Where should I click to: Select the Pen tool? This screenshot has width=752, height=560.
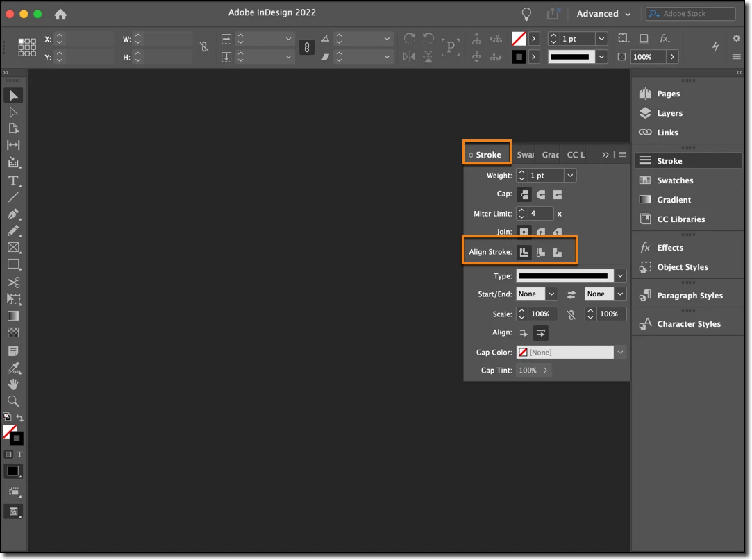(13, 214)
